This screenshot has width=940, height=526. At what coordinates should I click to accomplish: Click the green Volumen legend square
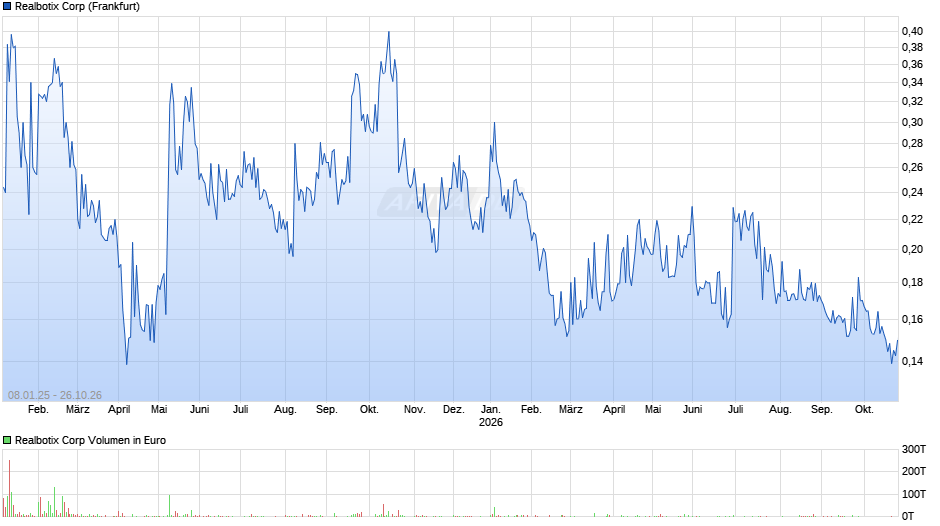pyautogui.click(x=7, y=440)
